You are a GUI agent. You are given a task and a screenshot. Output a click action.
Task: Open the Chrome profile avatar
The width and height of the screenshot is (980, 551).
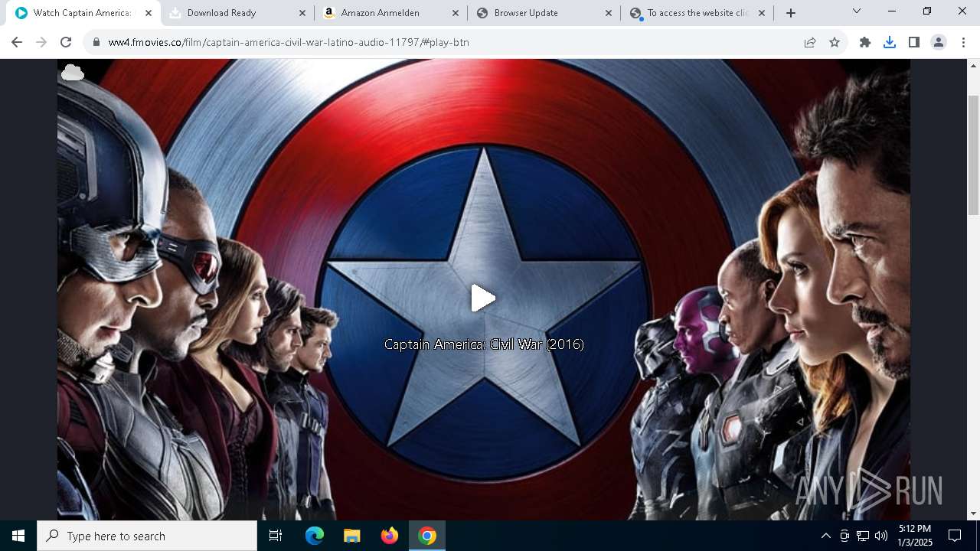[939, 42]
